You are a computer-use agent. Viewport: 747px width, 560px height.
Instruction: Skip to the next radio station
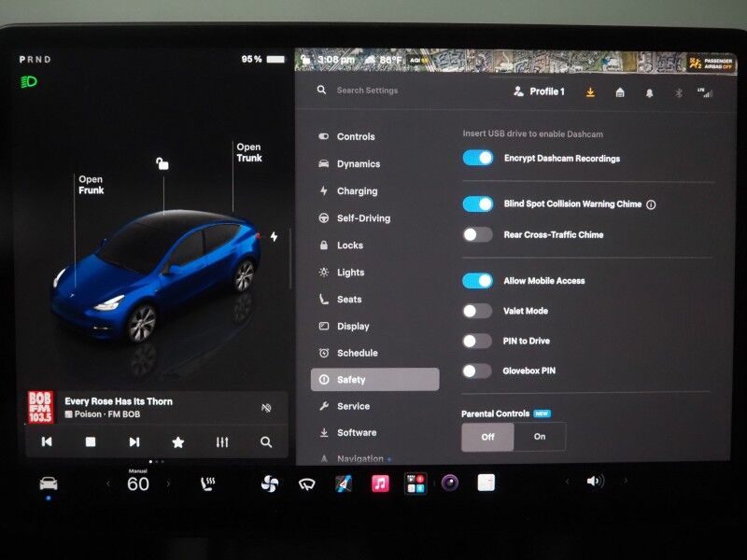134,441
